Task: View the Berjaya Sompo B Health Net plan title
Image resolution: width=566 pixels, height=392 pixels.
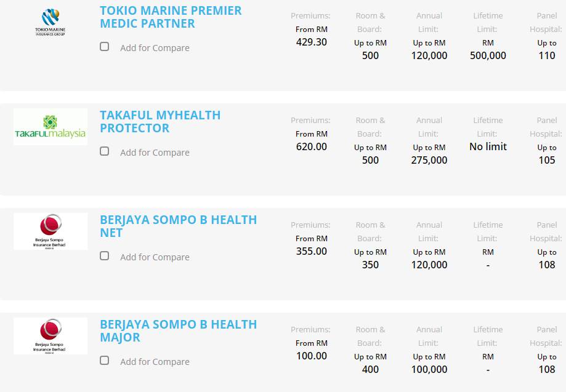Action: coord(178,226)
